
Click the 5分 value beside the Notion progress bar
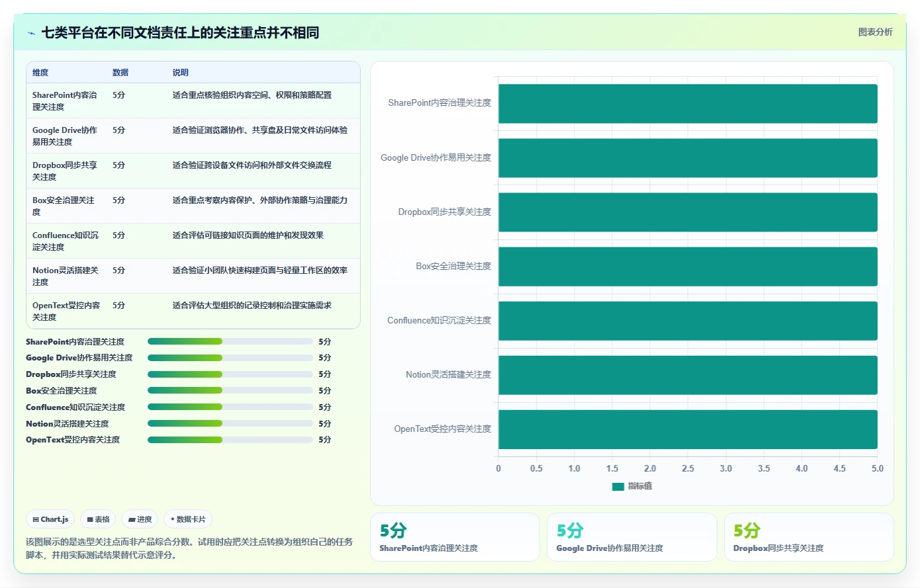(x=325, y=423)
